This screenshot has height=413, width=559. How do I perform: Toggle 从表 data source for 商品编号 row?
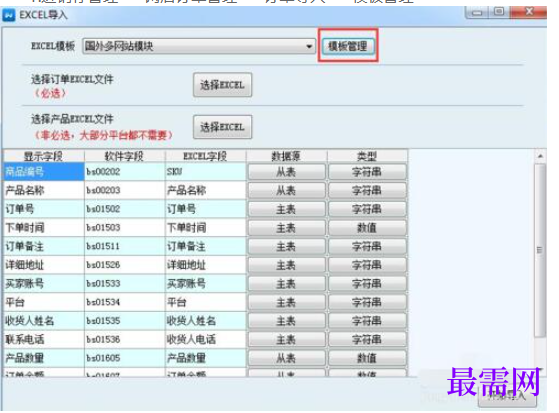coord(287,172)
